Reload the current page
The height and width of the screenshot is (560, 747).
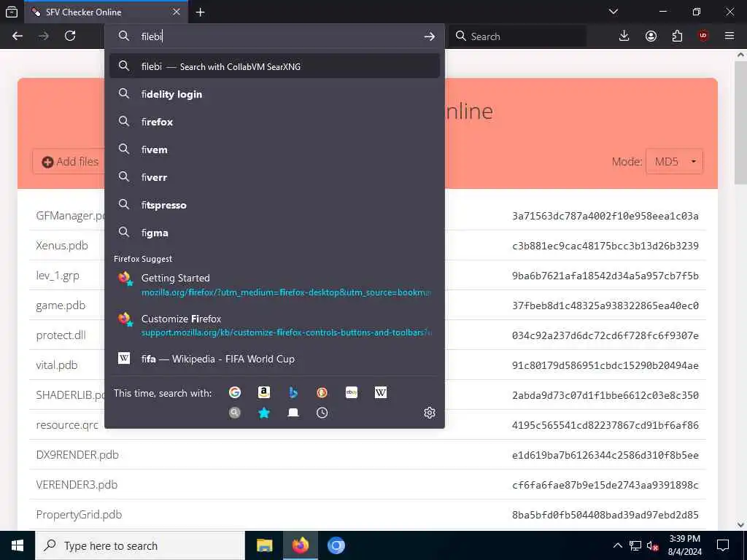click(70, 36)
